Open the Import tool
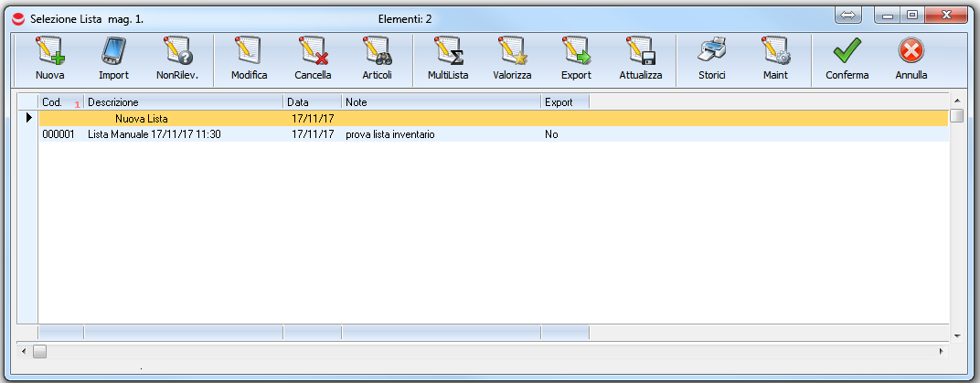Viewport: 980px width, 383px height. coord(113,59)
